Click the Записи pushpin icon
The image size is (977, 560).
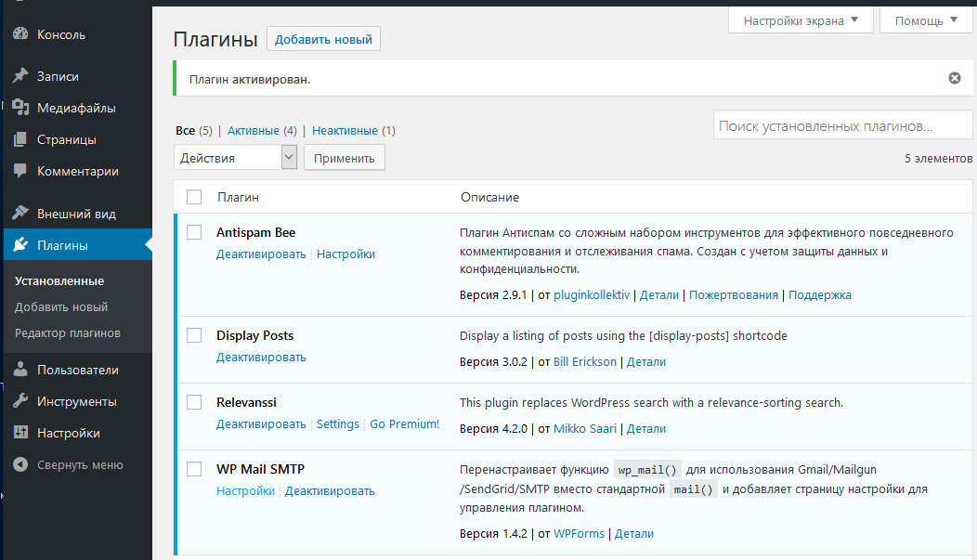tap(20, 76)
